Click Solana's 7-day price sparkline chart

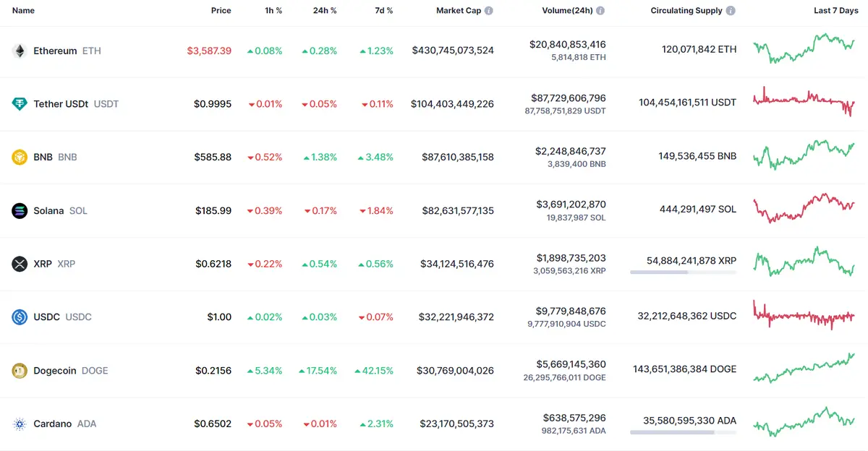tap(803, 210)
